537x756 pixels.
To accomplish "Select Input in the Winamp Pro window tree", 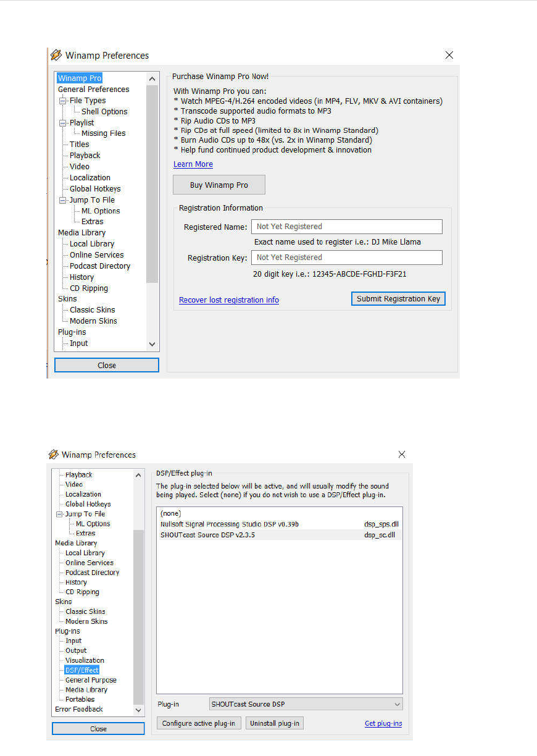I will click(x=78, y=343).
